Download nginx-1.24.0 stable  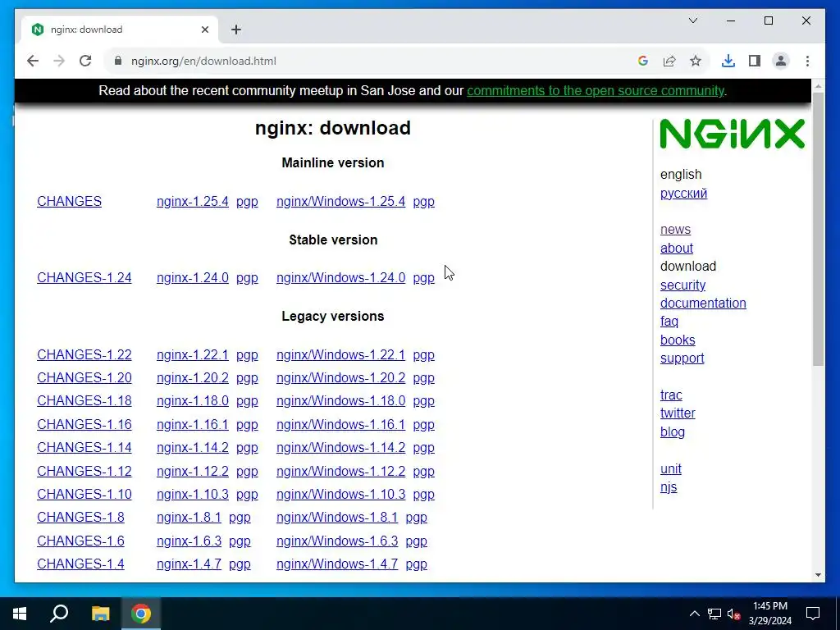(x=192, y=277)
